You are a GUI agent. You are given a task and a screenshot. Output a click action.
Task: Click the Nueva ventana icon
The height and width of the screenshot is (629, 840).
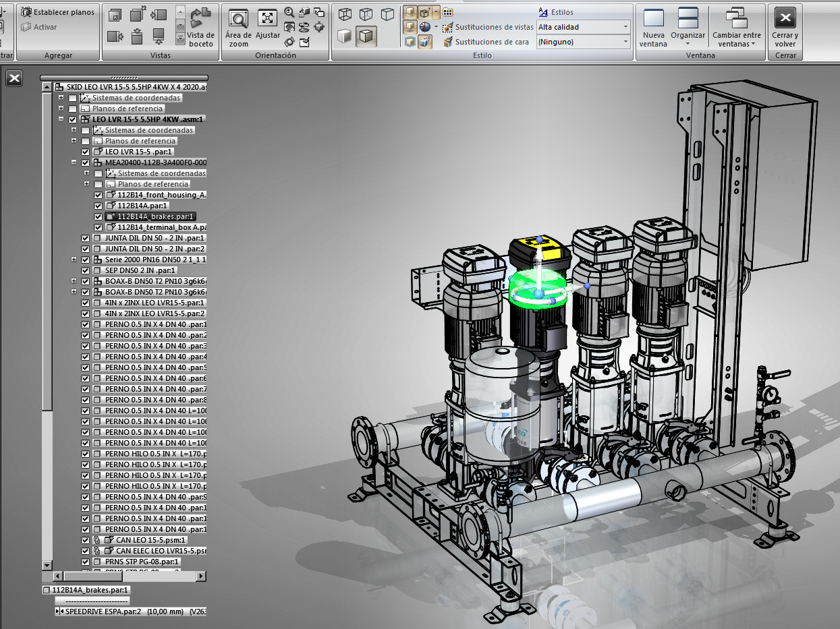point(653,18)
